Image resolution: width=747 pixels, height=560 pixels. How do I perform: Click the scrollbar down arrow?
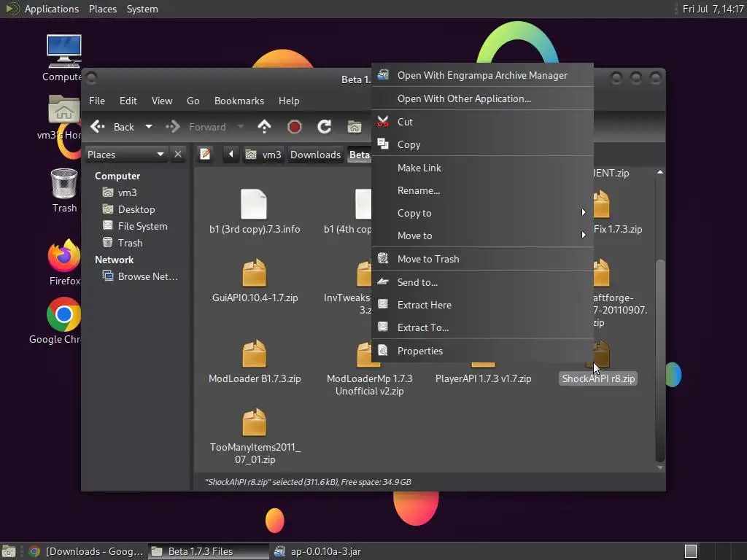click(659, 467)
